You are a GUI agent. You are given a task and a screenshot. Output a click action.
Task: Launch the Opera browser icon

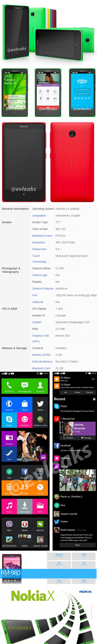tap(25, 525)
